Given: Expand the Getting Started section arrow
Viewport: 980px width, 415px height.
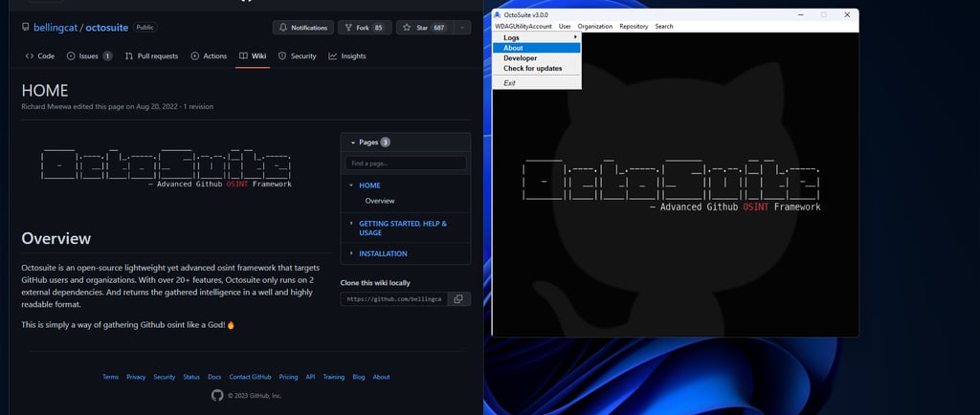Looking at the screenshot, I should [351, 224].
